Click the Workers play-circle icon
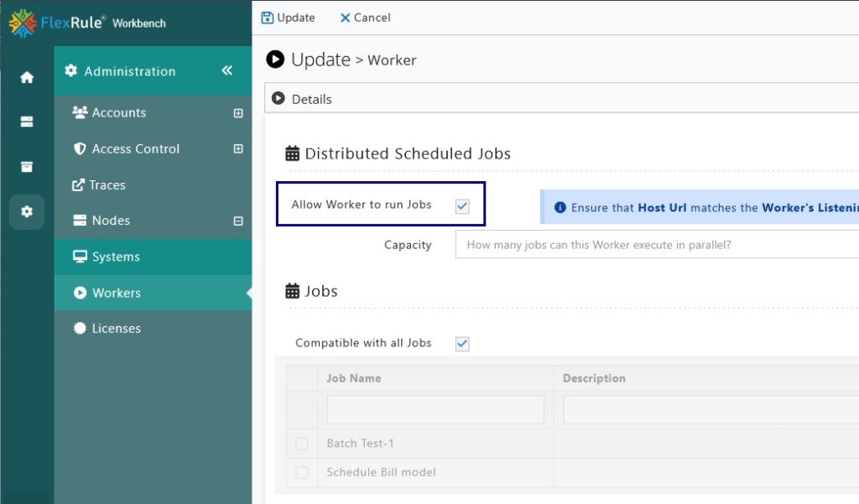Screen dimensions: 859x504 (80, 293)
